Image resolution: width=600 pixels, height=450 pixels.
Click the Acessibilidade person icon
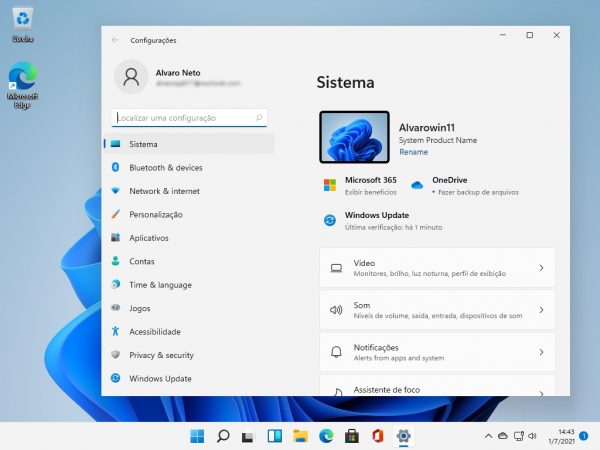116,331
